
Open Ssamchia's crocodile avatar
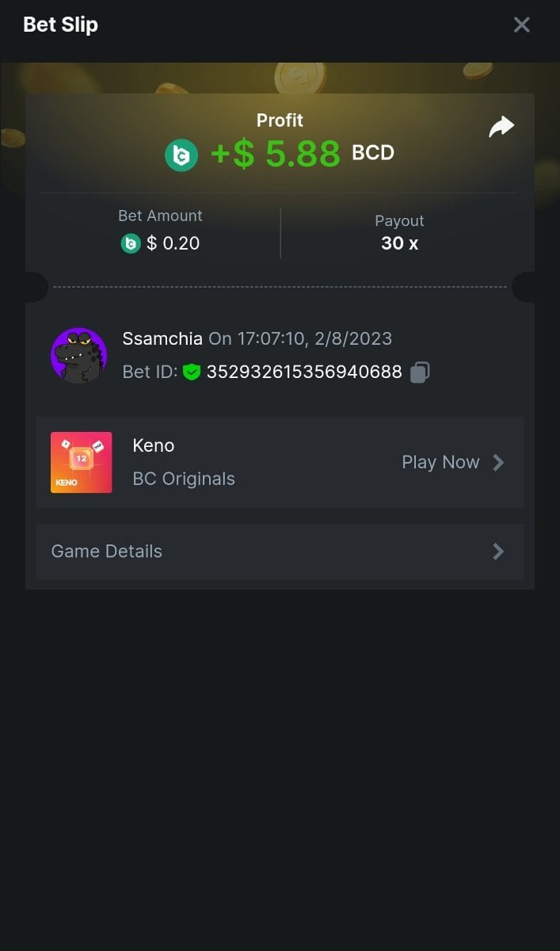coord(78,355)
